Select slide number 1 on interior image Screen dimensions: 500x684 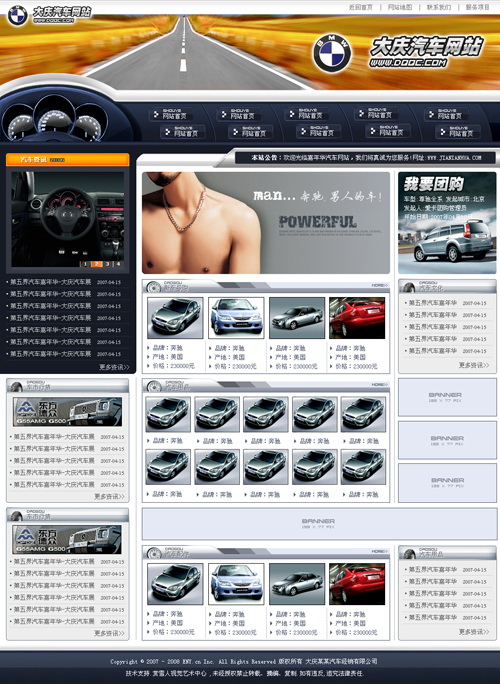click(x=86, y=264)
